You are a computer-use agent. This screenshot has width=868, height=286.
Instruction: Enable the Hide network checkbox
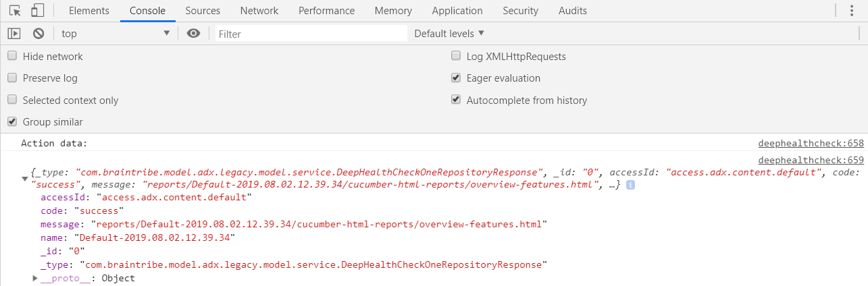[12, 57]
